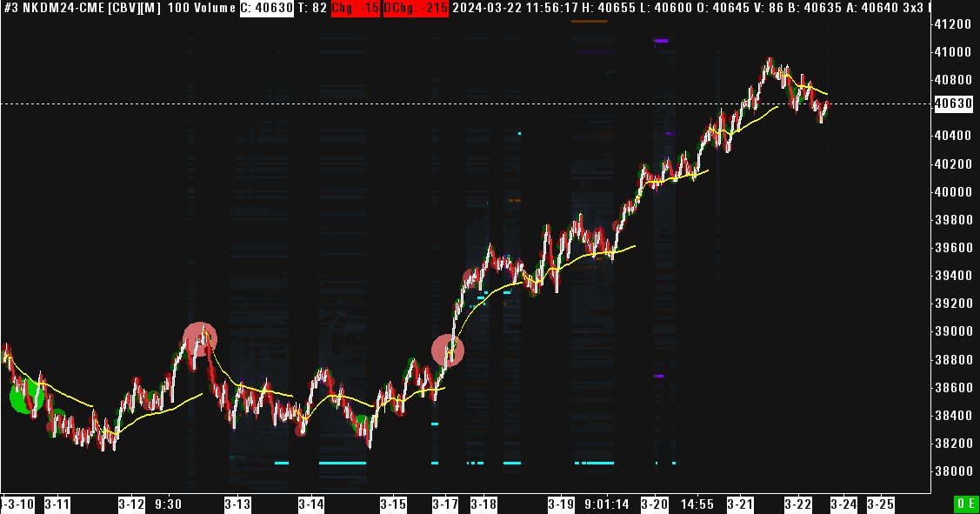Click the 3-18 date label on time axis
The width and height of the screenshot is (980, 514).
[483, 504]
